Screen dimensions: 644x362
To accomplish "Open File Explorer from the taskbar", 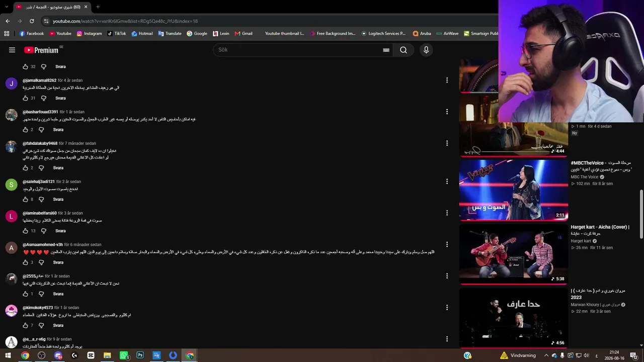I will (107, 355).
